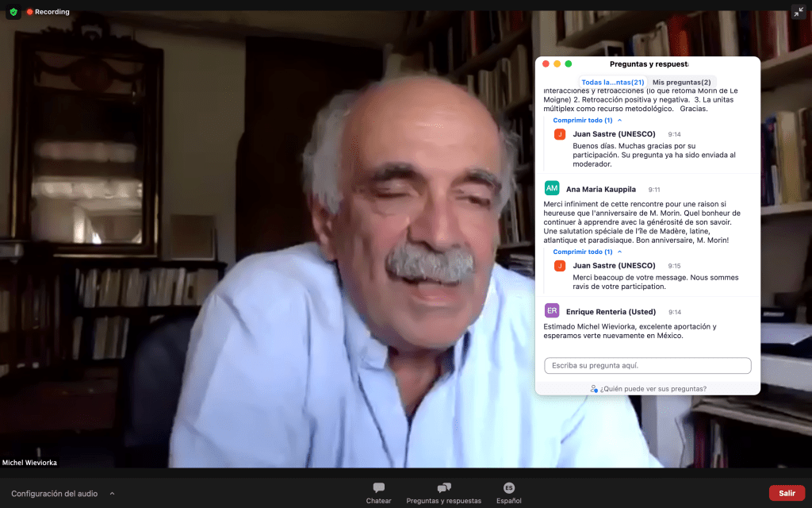Click the green encryption shield icon
The image size is (812, 508).
[13, 12]
